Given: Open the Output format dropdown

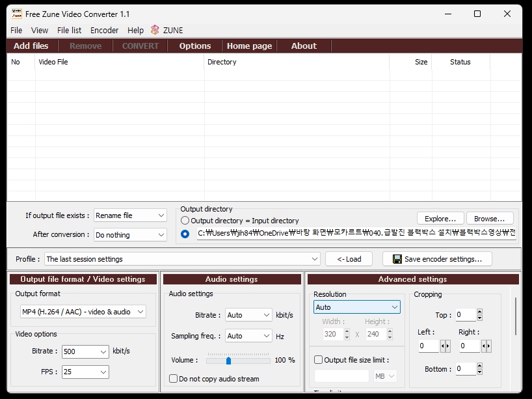Looking at the screenshot, I should point(83,312).
